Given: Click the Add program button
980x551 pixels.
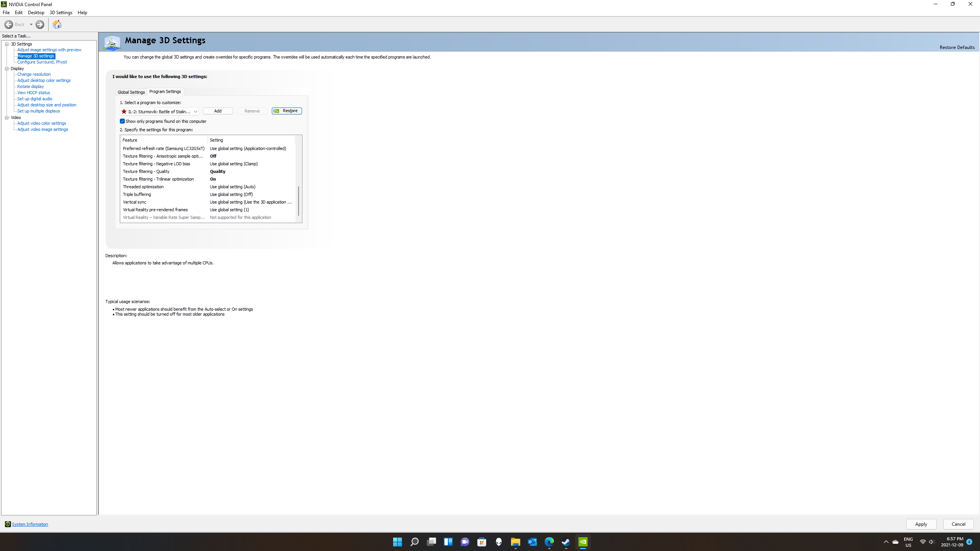Looking at the screenshot, I should (218, 111).
